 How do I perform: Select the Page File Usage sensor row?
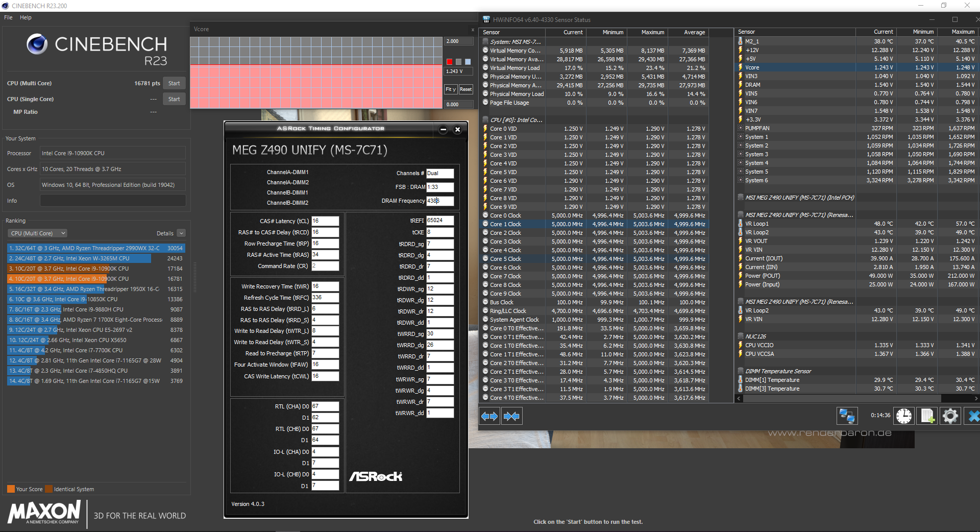tap(595, 103)
